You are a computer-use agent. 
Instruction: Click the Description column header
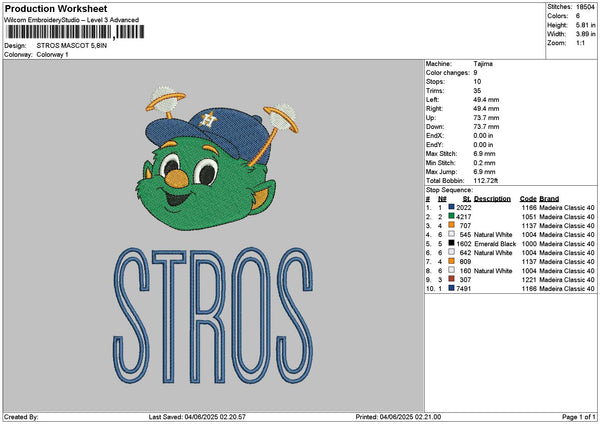click(492, 198)
